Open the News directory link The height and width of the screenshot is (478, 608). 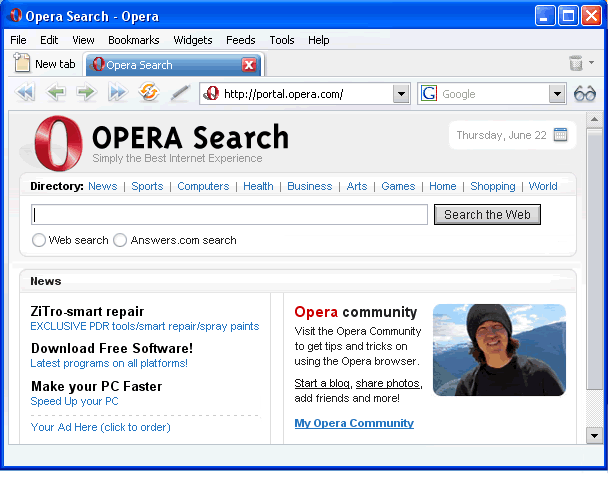point(103,186)
